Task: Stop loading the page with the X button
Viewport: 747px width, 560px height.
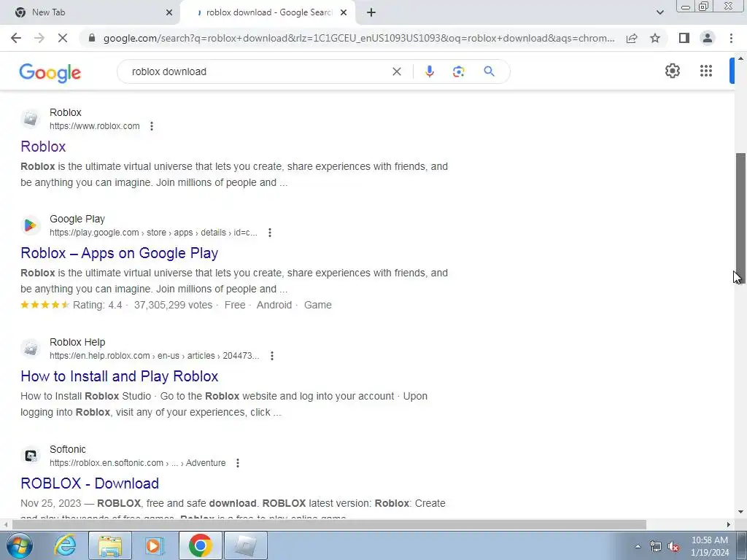Action: [x=63, y=38]
